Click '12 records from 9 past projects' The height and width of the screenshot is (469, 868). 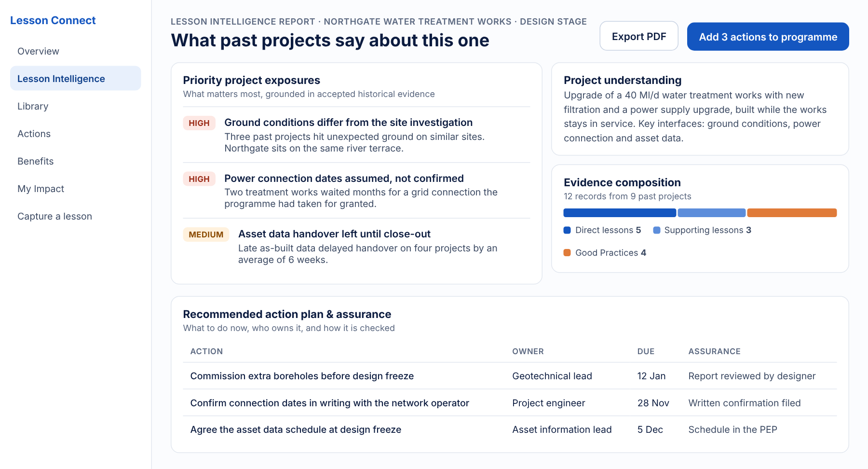tap(627, 196)
